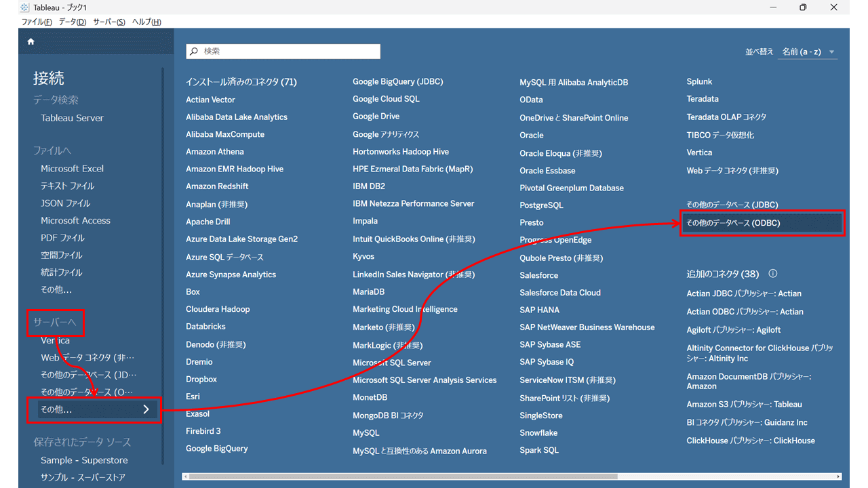Choose Microsoft Excel under ファイルへ

coord(72,169)
